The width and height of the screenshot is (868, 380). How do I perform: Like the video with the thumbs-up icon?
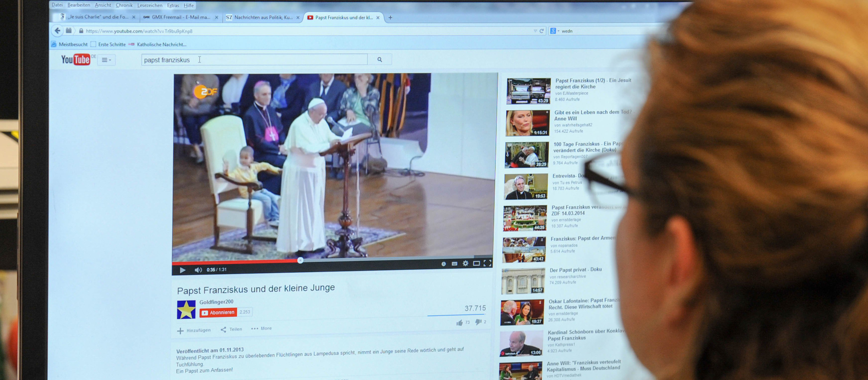(x=460, y=323)
